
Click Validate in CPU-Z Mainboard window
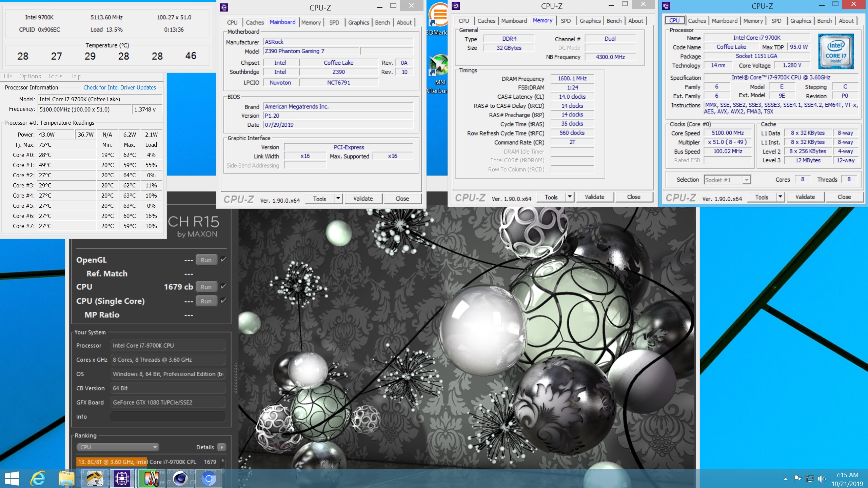tap(363, 199)
